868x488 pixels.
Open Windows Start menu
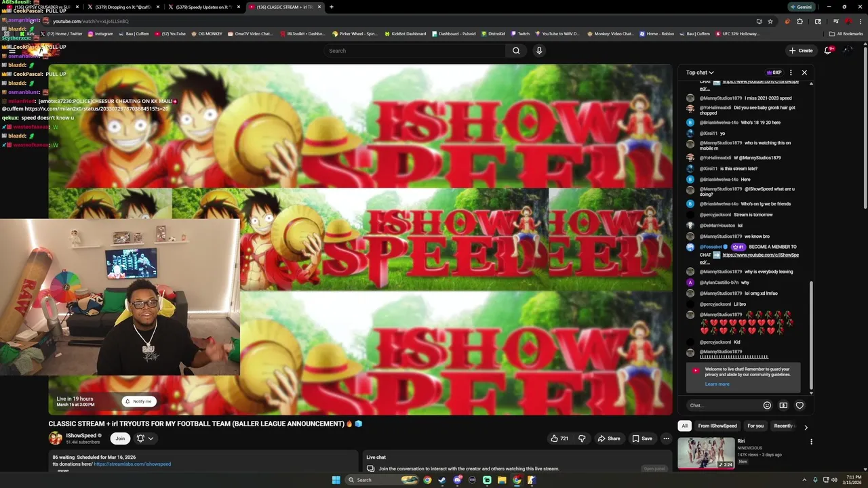click(x=336, y=480)
